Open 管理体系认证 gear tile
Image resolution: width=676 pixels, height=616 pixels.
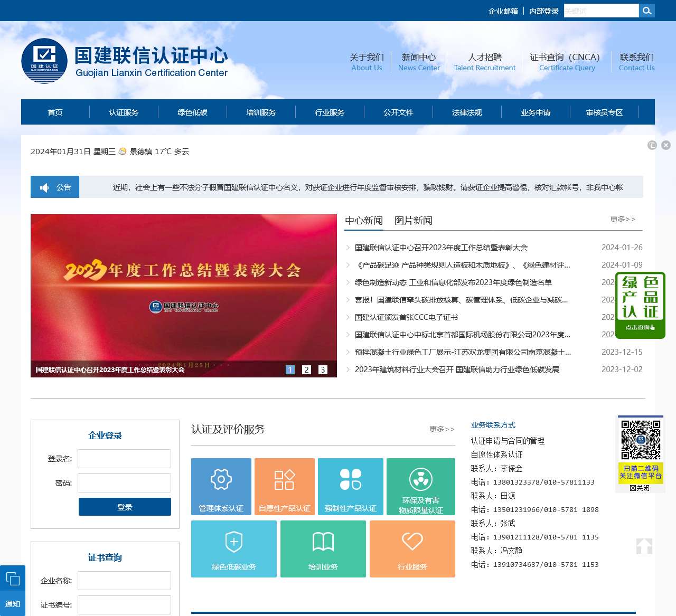click(x=221, y=486)
